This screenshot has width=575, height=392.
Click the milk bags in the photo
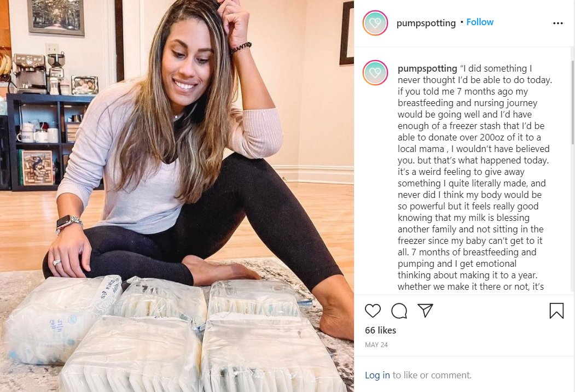click(172, 334)
